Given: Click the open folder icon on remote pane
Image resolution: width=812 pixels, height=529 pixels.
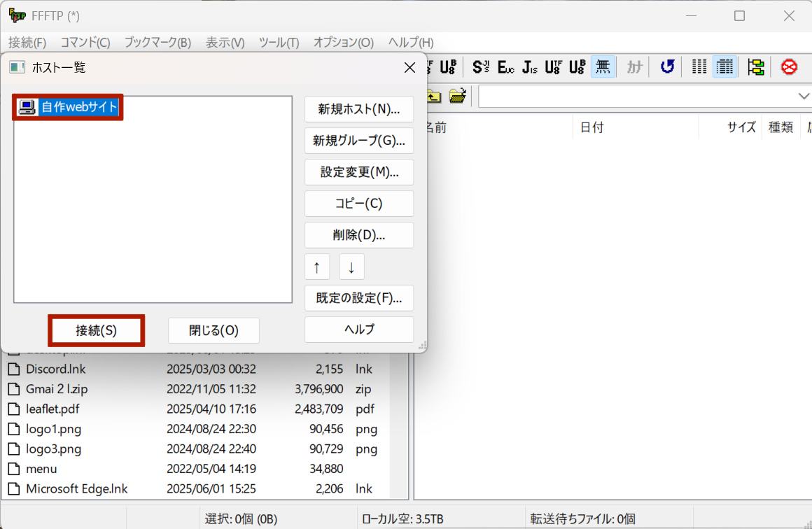Looking at the screenshot, I should [x=457, y=96].
